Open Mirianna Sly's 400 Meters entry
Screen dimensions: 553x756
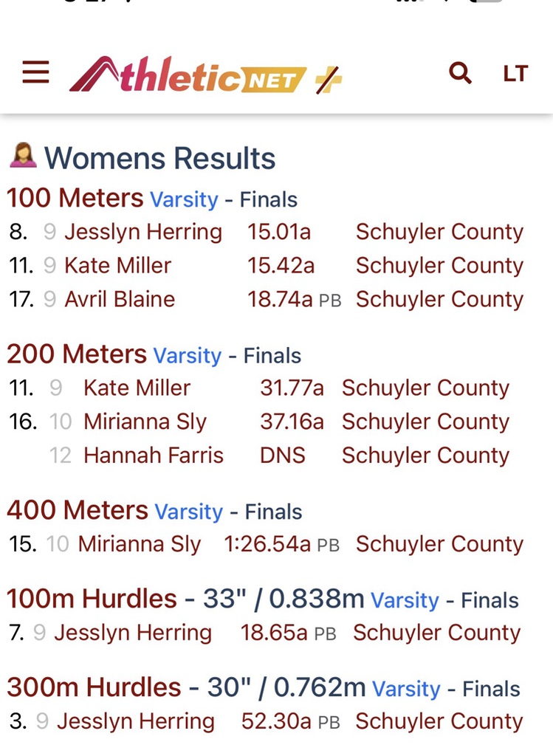[139, 544]
